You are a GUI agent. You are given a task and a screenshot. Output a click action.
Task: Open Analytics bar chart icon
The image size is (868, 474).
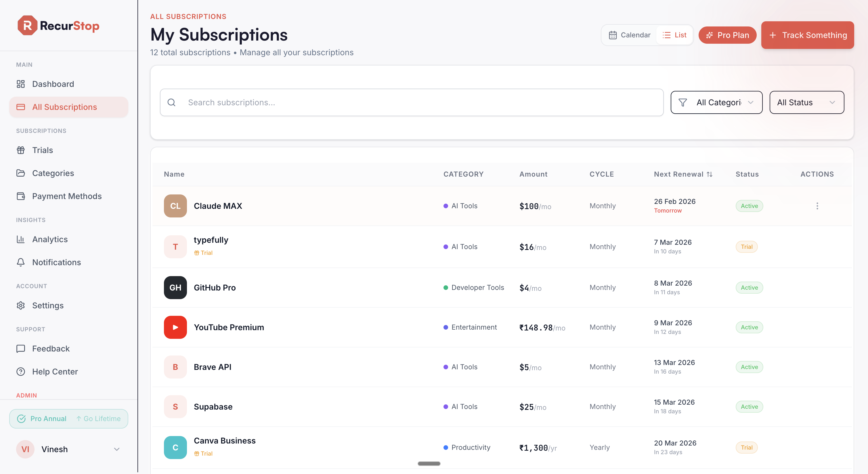tap(20, 239)
